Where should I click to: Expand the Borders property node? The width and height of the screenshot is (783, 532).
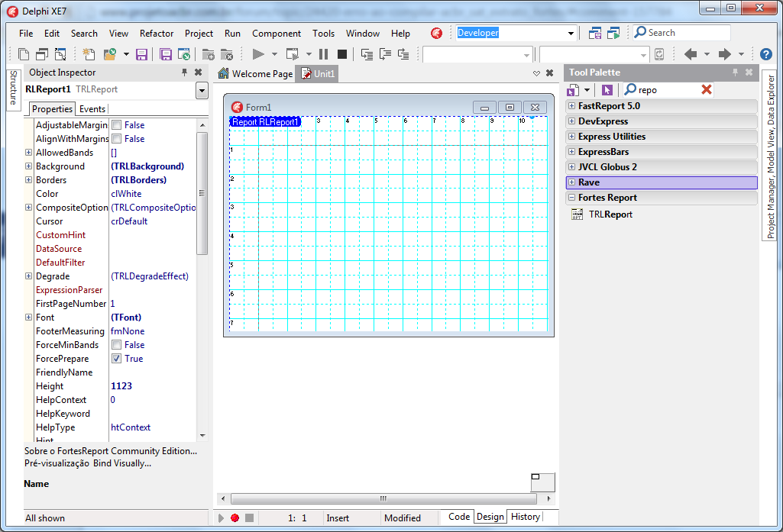(28, 179)
